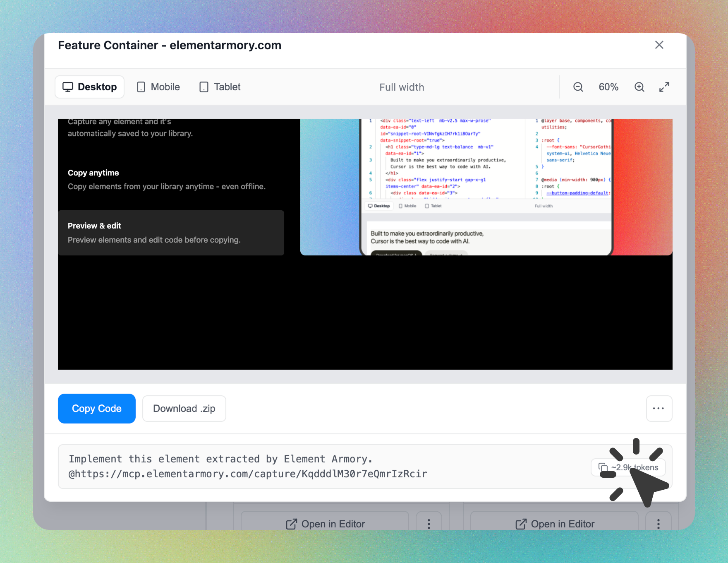This screenshot has height=563, width=728.
Task: Open right card's vertical three-dot menu
Action: pos(658,524)
